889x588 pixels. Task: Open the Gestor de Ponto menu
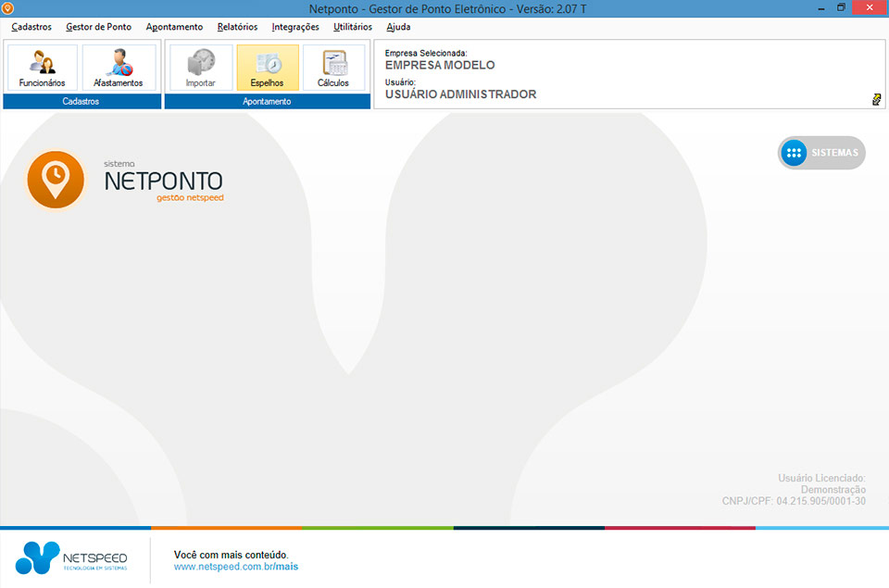tap(99, 27)
